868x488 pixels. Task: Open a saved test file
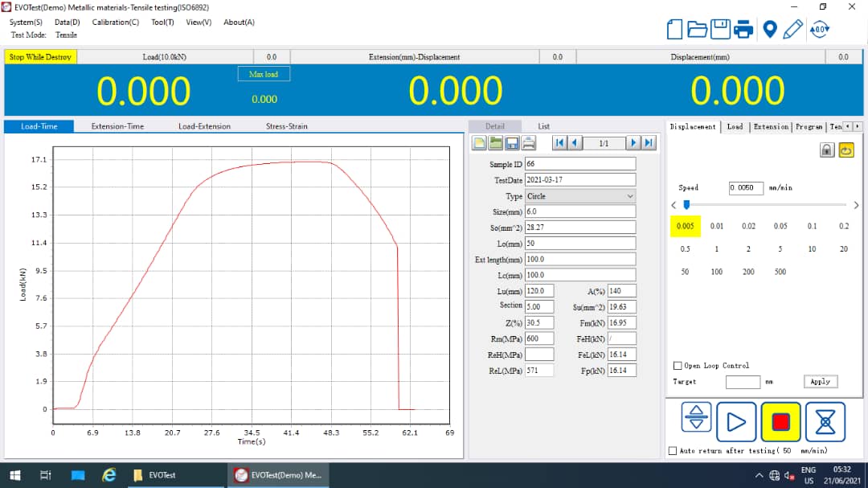(697, 29)
